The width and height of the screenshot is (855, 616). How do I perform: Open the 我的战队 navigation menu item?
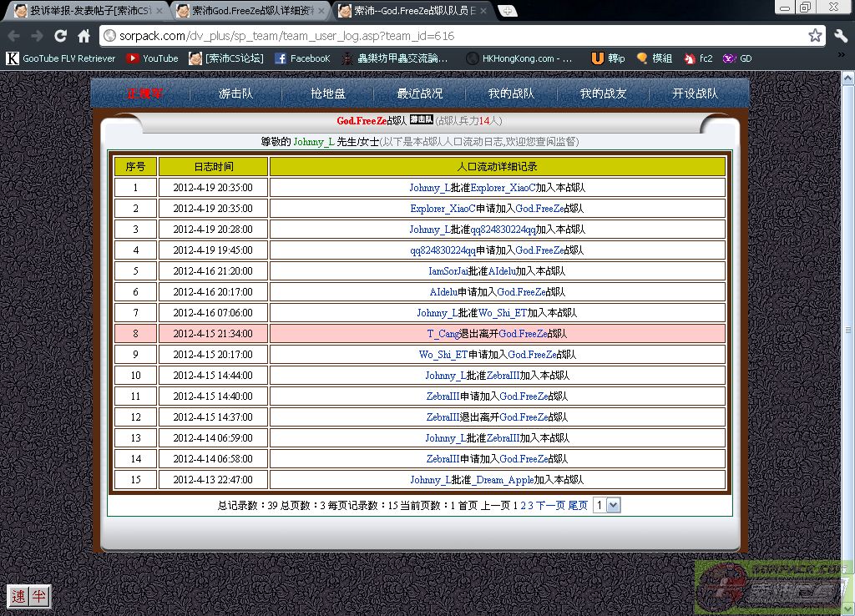(511, 93)
